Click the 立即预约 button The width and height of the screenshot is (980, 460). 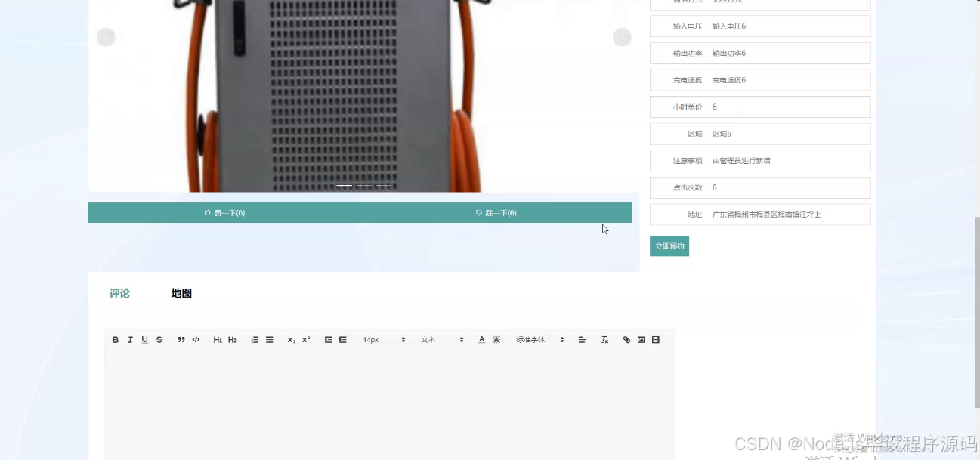[x=669, y=246]
